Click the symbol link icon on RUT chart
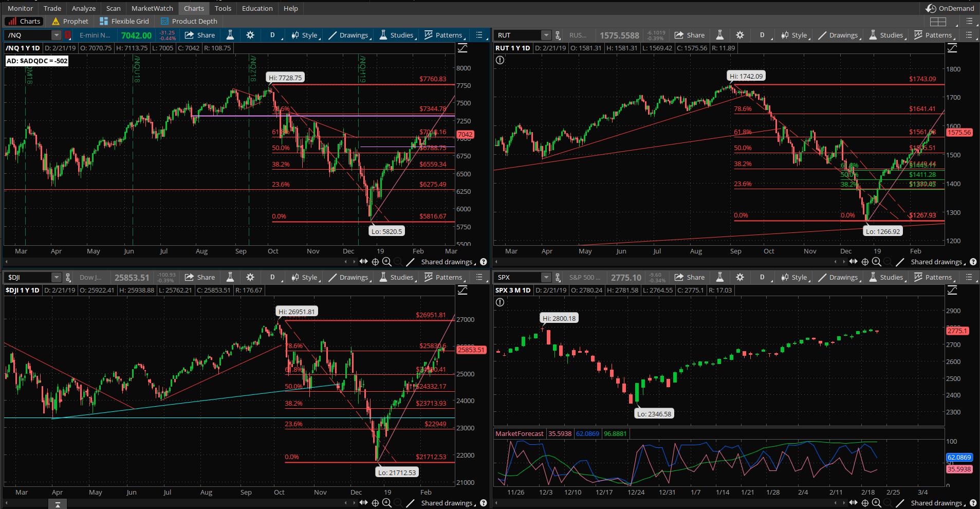The height and width of the screenshot is (509, 980). (x=558, y=35)
